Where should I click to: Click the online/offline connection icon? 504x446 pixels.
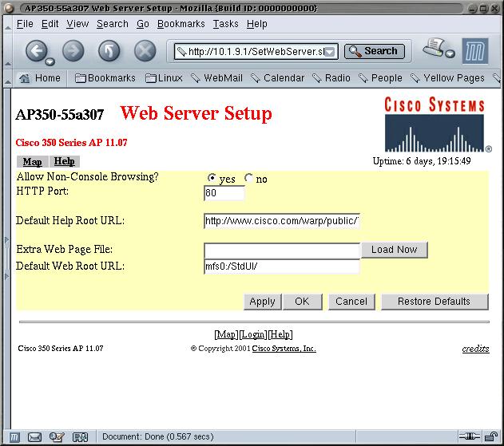coord(470,436)
